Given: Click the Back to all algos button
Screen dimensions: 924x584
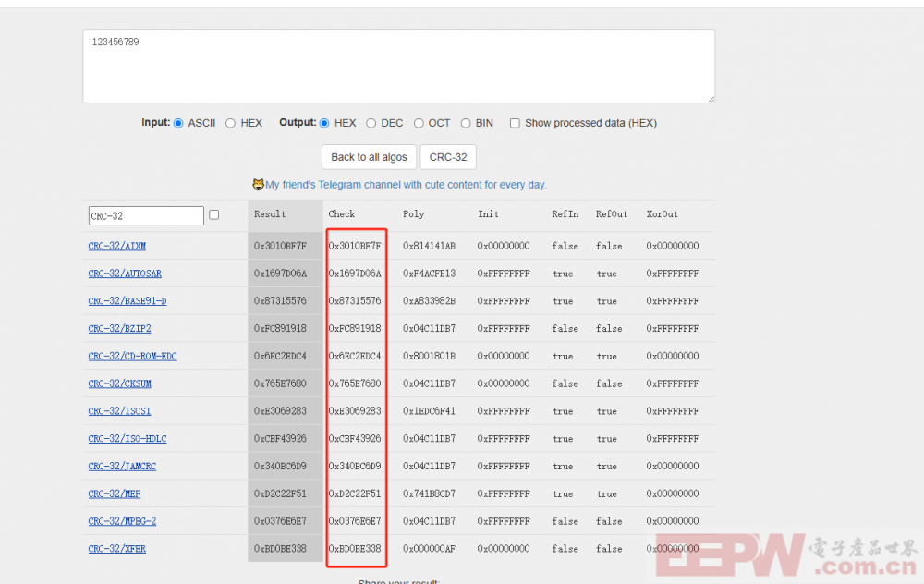Looking at the screenshot, I should click(x=369, y=157).
